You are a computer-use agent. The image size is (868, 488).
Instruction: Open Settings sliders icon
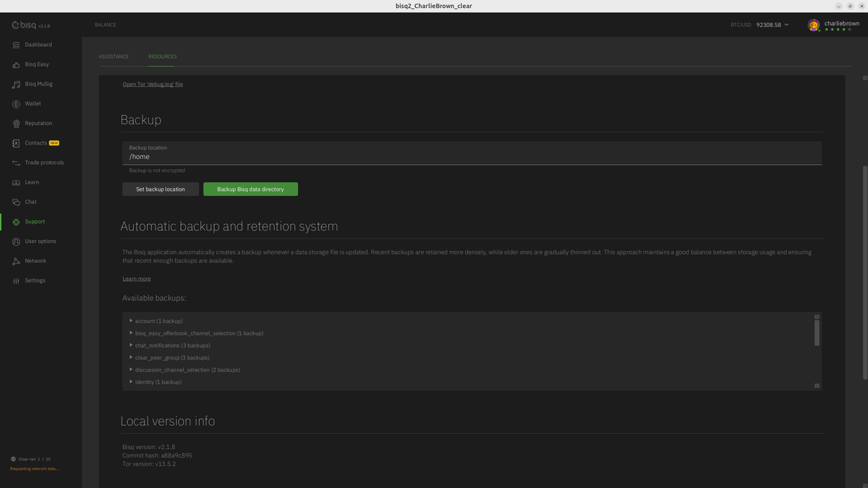[16, 281]
